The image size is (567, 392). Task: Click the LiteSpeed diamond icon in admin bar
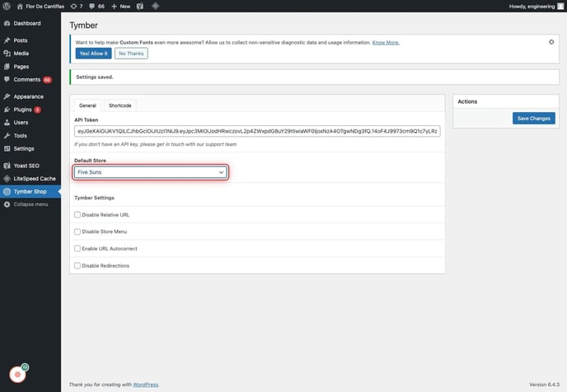[x=157, y=6]
